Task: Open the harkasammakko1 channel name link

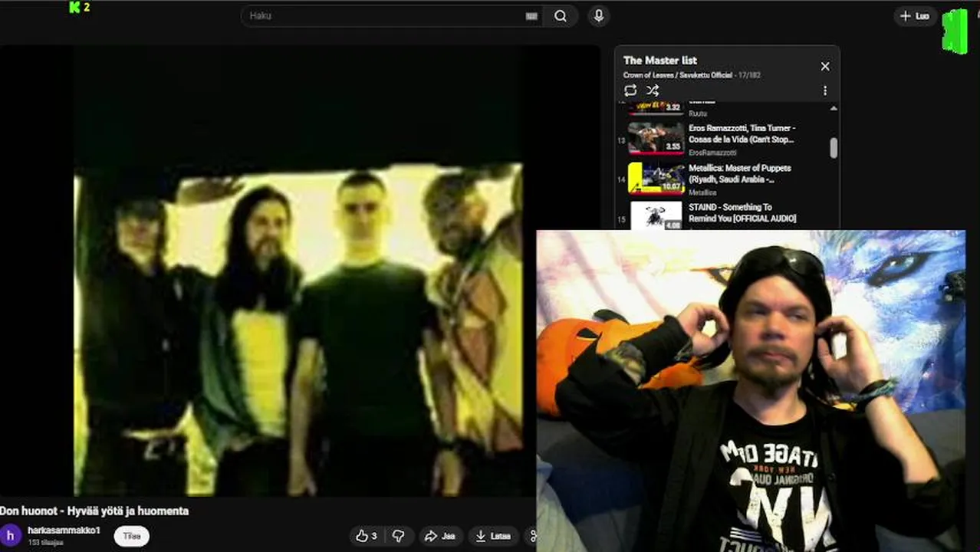Action: [64, 531]
